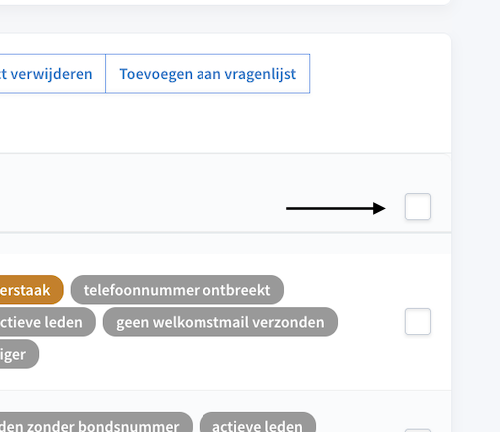Viewport: 500px width, 432px height.
Task: Tick the select-all checkbox the arrow points to
Action: point(418,206)
